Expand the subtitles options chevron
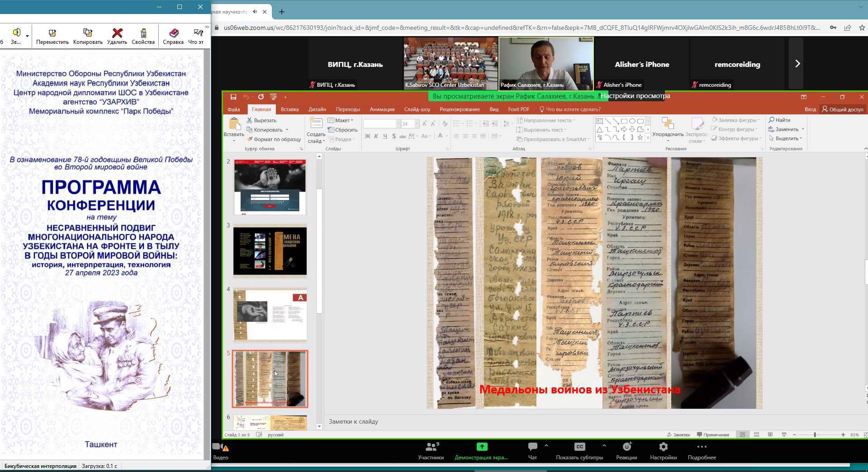The width and height of the screenshot is (868, 472). 604,446
